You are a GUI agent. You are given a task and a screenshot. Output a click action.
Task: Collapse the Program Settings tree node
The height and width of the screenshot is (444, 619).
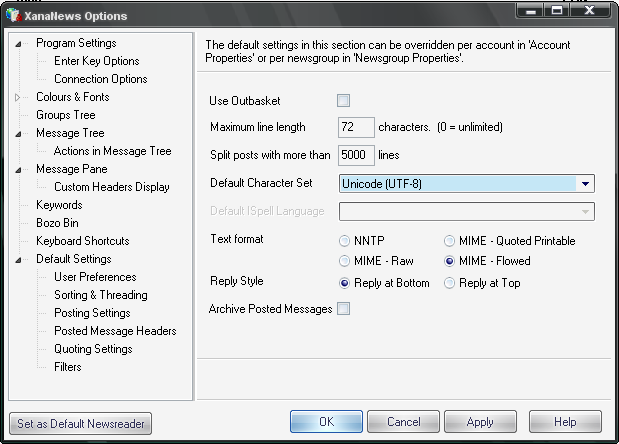(18, 43)
